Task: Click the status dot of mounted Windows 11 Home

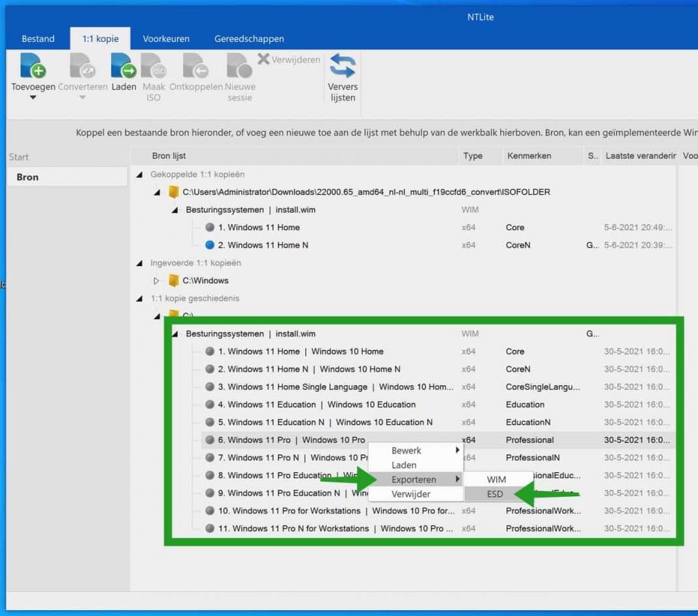Action: pos(210,227)
